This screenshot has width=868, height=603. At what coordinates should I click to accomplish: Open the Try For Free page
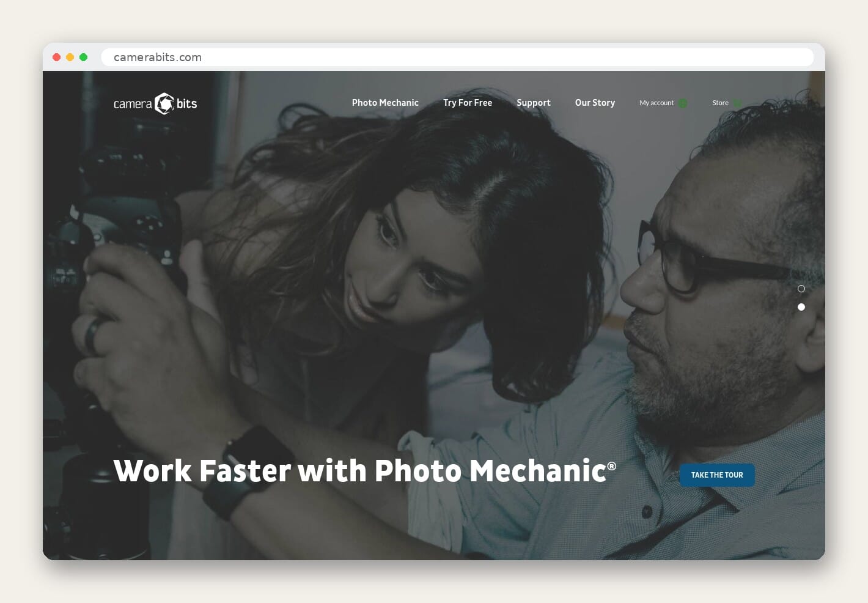[468, 103]
